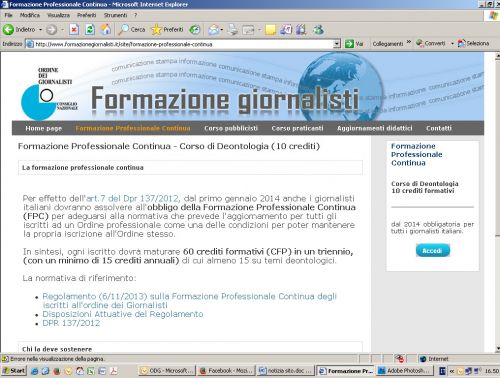Expand Collegamenti links chevron
Screen dimensions: 500x378
click(409, 43)
